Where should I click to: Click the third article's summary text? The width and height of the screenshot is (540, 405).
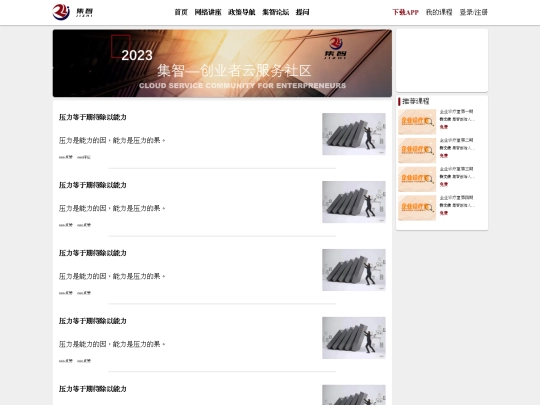point(112,276)
